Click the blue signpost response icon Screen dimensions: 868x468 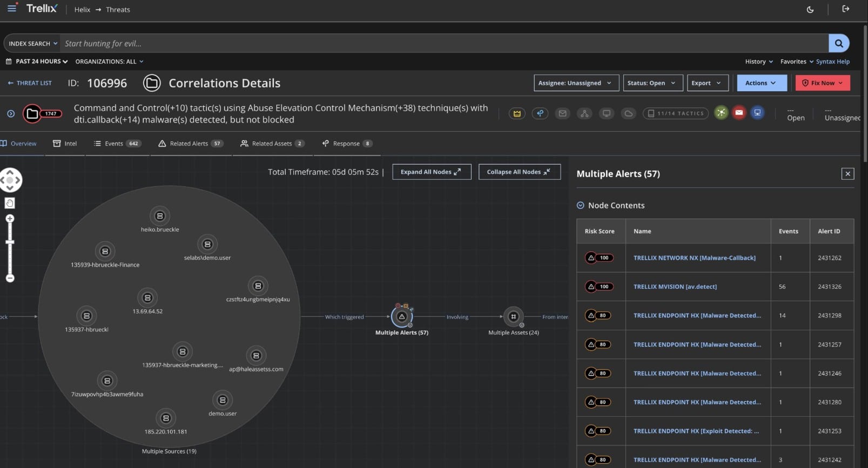pyautogui.click(x=540, y=113)
